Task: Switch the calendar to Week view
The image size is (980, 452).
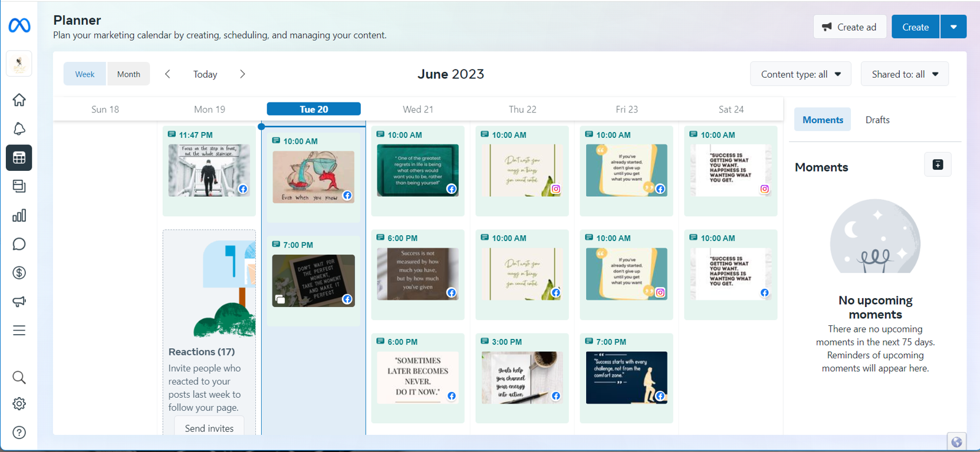Action: [x=85, y=74]
